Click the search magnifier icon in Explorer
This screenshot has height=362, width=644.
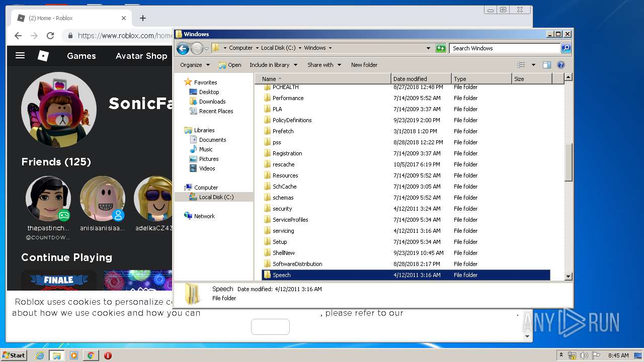(566, 48)
